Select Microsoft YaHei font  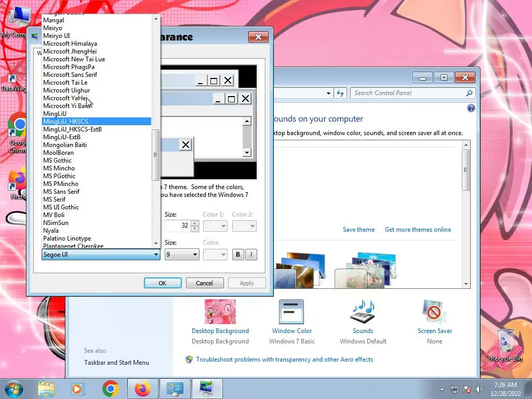pyautogui.click(x=97, y=98)
